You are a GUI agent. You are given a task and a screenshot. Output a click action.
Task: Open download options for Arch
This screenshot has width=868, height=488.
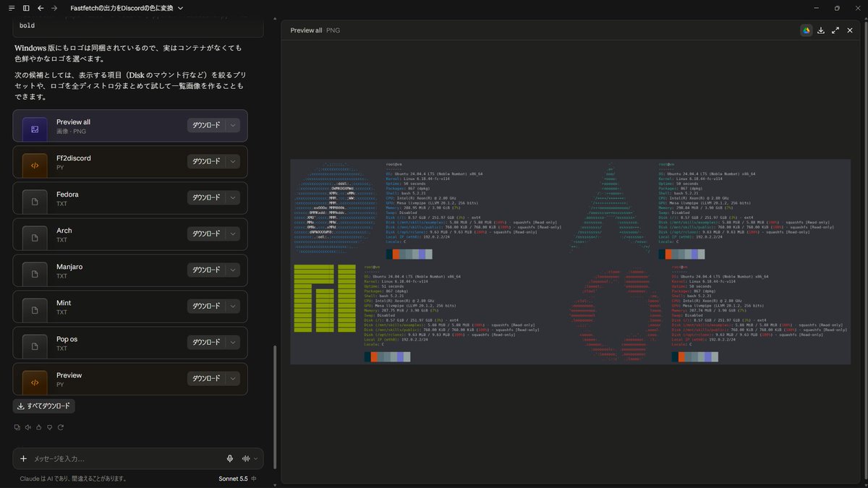pos(232,234)
